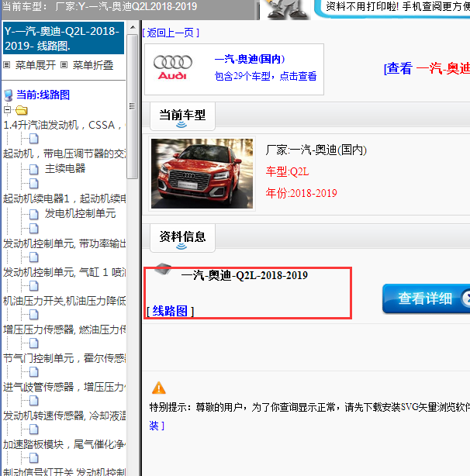This screenshot has width=470, height=476.
Task: Open 机油压力开关 tree entry
Action: point(64,301)
